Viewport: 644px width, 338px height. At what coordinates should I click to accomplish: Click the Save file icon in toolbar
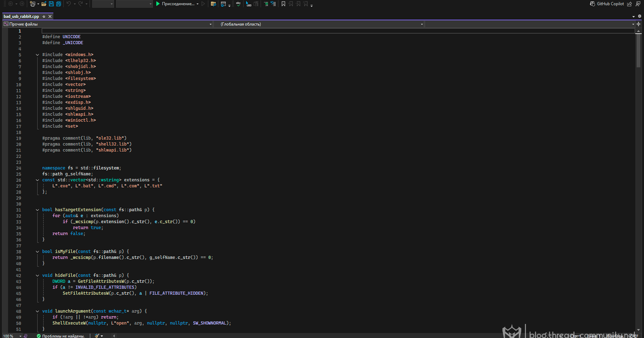pos(51,4)
